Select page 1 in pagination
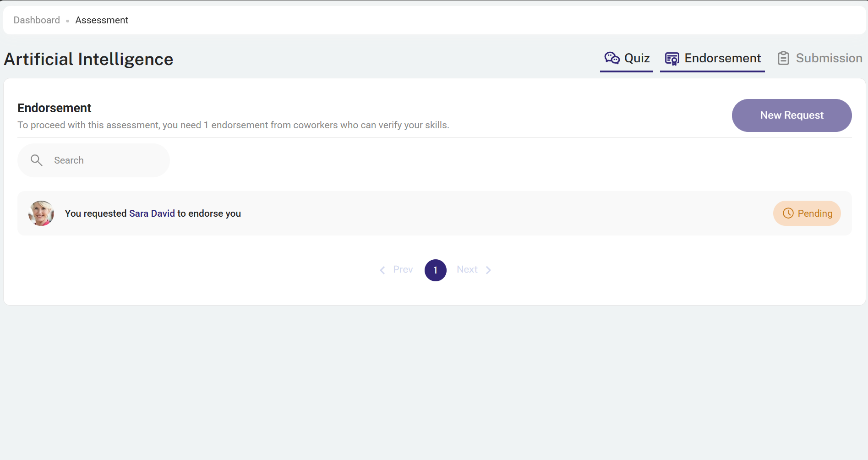This screenshot has width=868, height=460. [x=435, y=270]
